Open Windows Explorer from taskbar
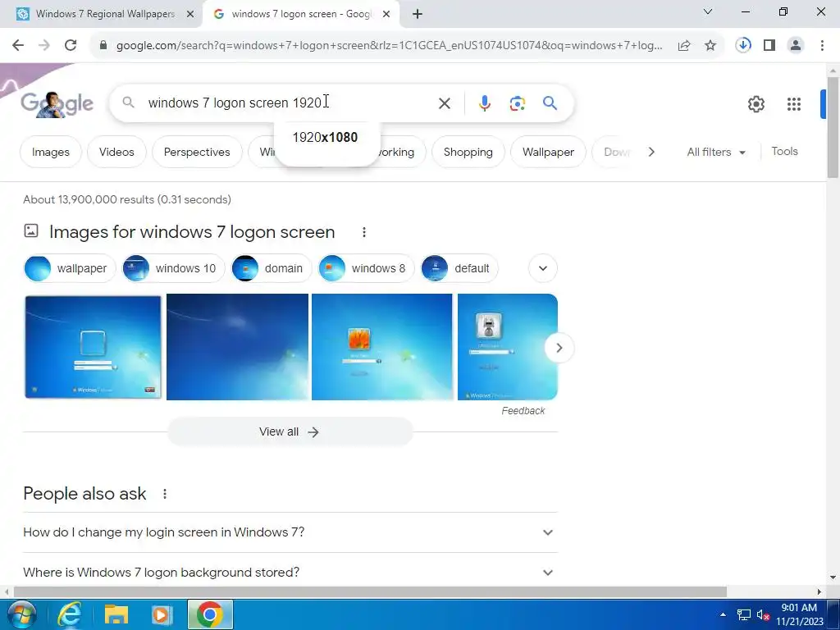Image resolution: width=840 pixels, height=630 pixels. pos(116,615)
